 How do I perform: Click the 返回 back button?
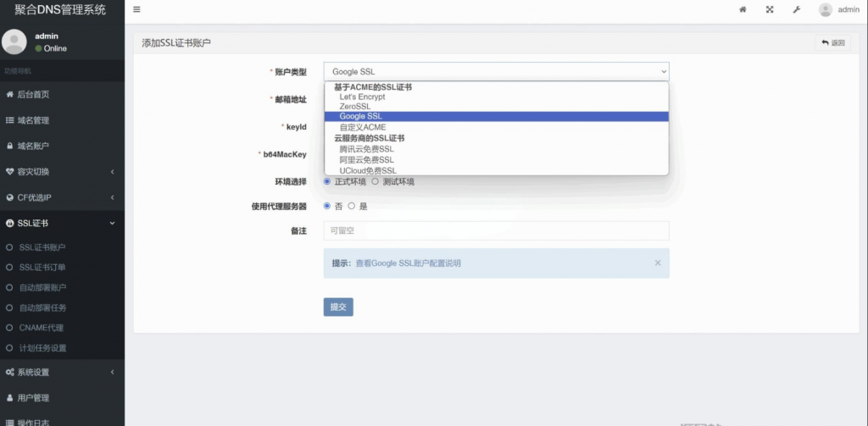tap(832, 42)
